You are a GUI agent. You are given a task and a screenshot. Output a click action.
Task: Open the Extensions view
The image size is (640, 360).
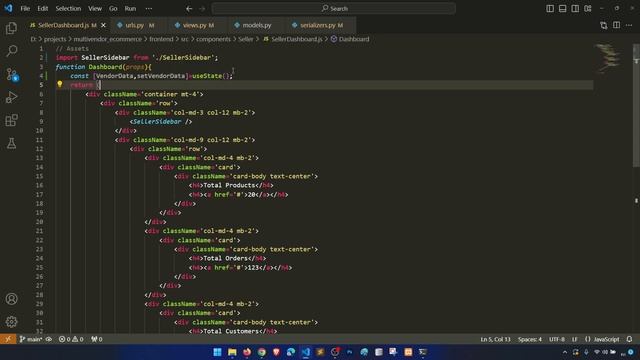point(11,120)
